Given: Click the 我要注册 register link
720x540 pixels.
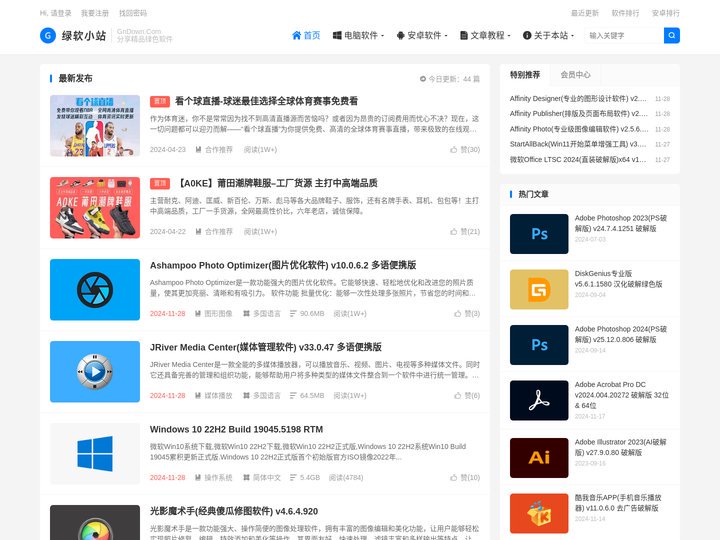Looking at the screenshot, I should [x=95, y=13].
